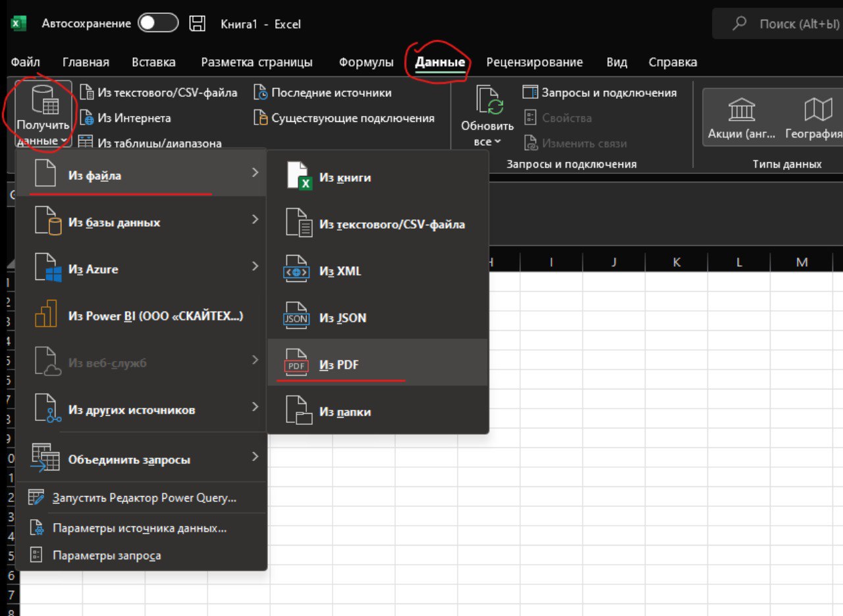Open the Из других источников submenu

point(140,409)
